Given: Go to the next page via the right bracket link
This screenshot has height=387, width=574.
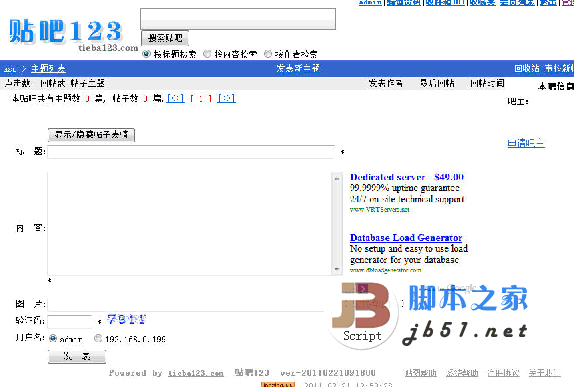Looking at the screenshot, I should 226,98.
